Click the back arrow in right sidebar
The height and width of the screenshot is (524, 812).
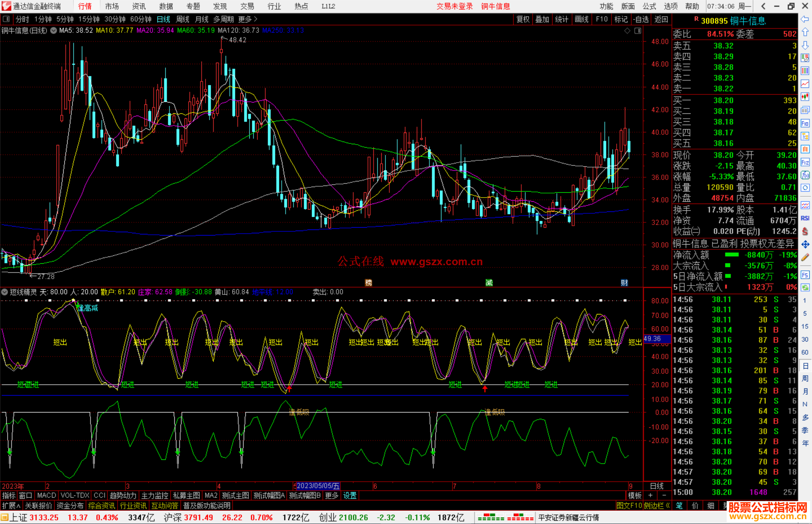pos(805,19)
